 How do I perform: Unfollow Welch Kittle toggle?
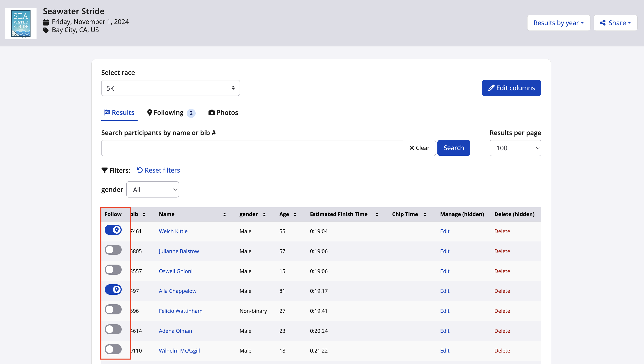tap(113, 230)
